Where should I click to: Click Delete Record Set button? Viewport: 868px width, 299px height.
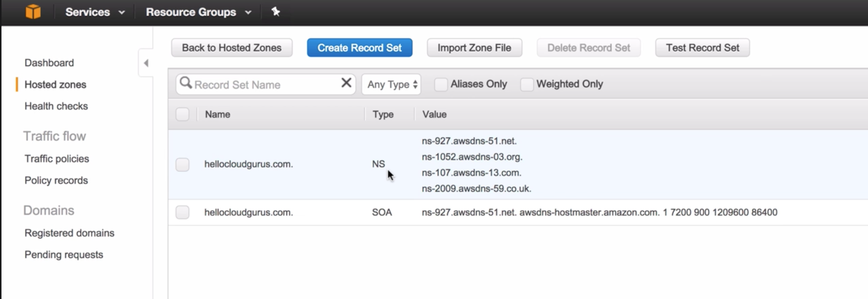click(588, 48)
